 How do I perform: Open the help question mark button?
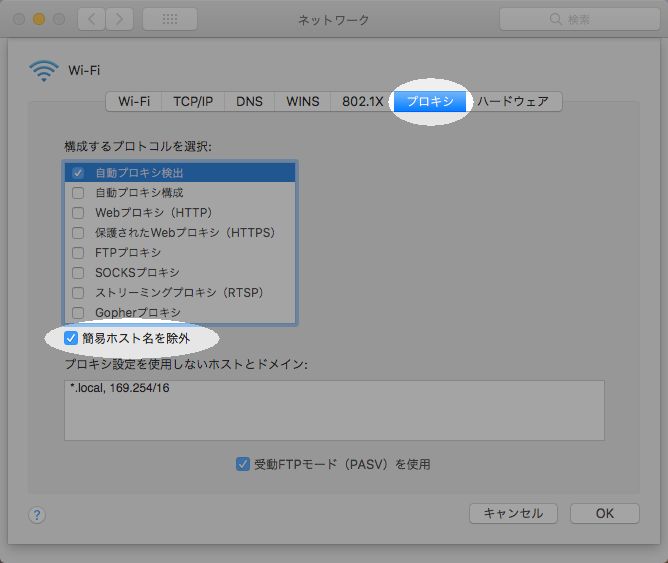[37, 515]
